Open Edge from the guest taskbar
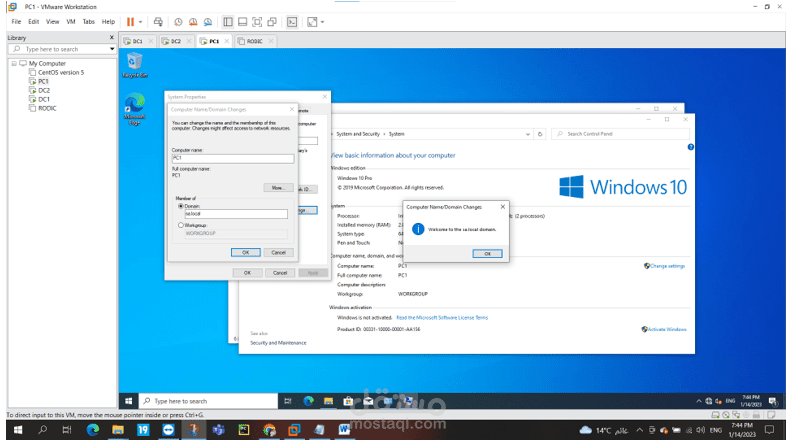The image size is (797, 441). (x=308, y=401)
